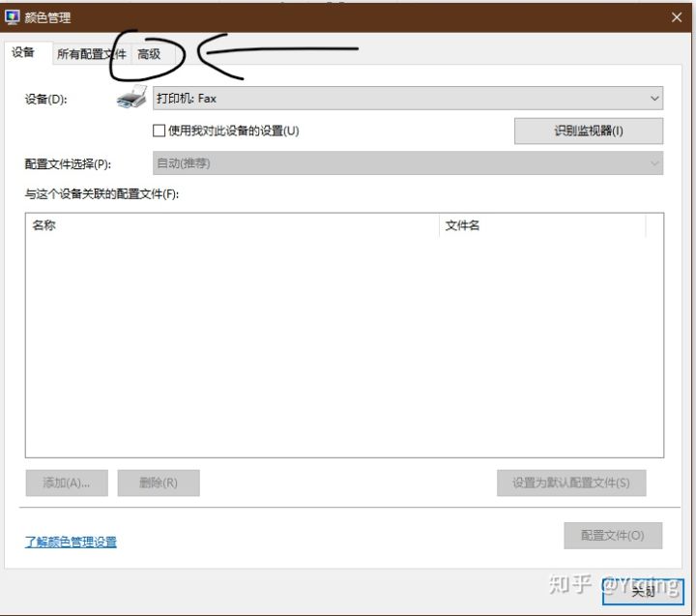Open the 所有配置文件 tab
Image resolution: width=696 pixels, height=616 pixels.
tap(92, 54)
